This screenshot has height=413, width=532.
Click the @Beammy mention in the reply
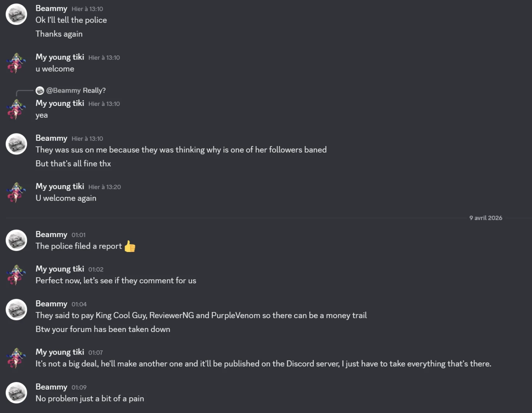64,91
